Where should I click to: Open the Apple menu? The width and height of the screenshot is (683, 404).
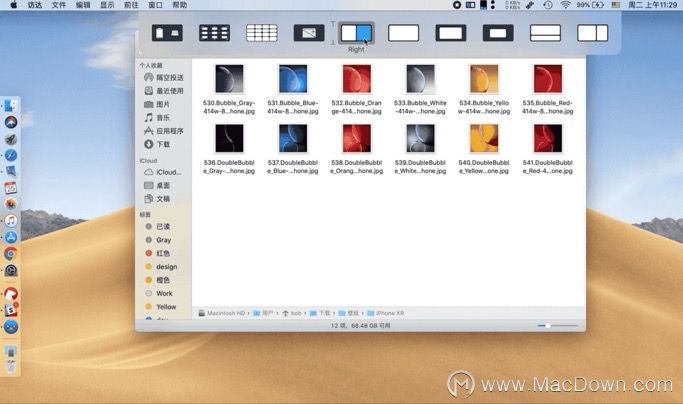pyautogui.click(x=14, y=5)
